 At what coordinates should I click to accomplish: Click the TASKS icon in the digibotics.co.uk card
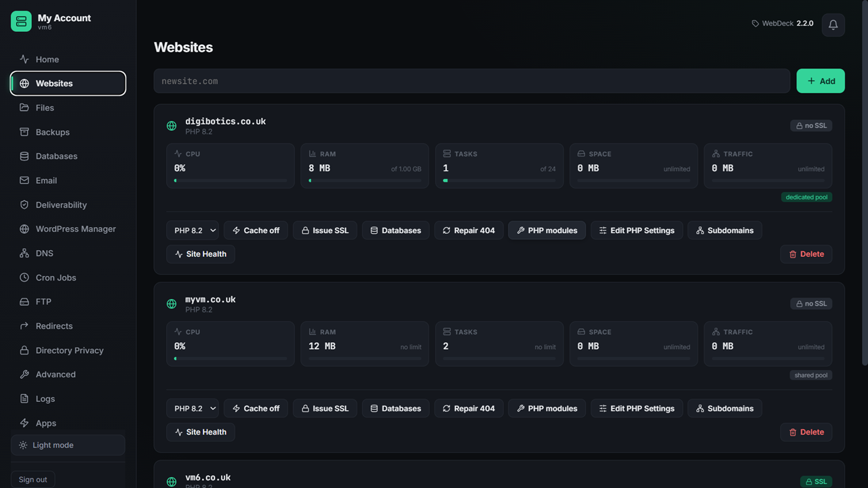[x=447, y=154]
